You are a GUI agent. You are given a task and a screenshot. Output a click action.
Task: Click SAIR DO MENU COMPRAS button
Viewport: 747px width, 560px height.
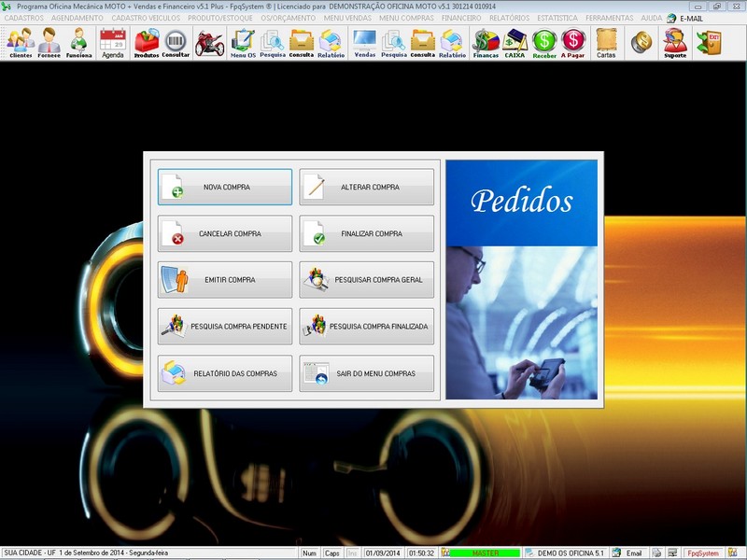[366, 374]
